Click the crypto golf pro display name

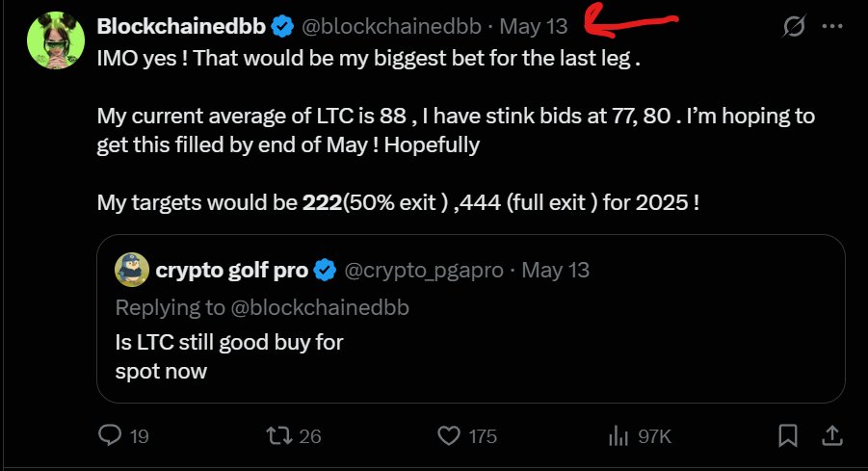[x=231, y=271]
